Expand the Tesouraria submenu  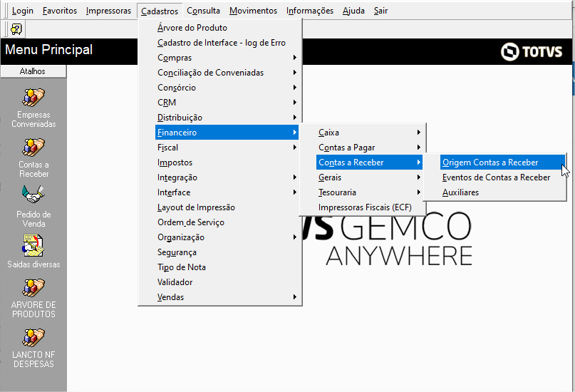click(x=369, y=192)
